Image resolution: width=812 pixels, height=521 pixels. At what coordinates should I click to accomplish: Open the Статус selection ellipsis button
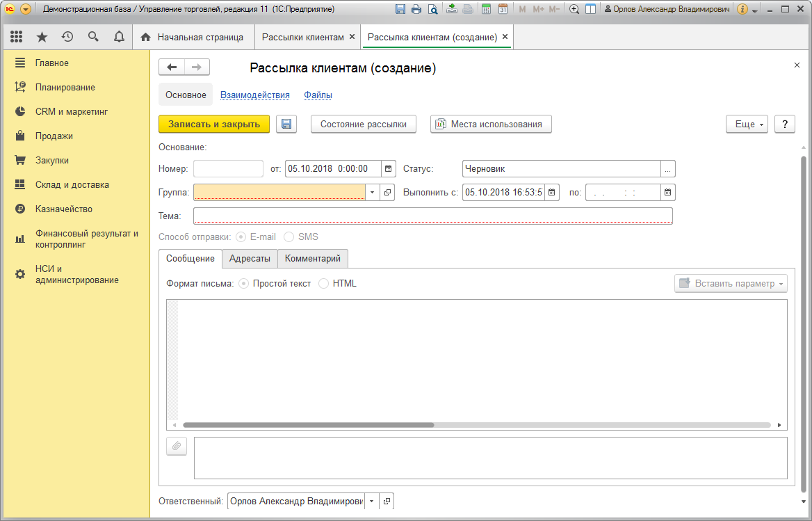(668, 169)
